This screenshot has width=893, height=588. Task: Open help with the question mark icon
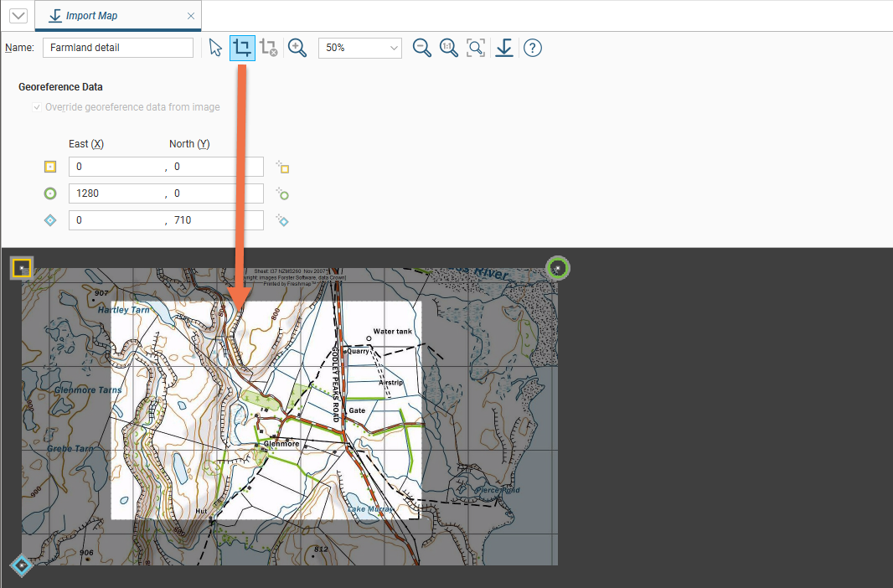pos(532,48)
